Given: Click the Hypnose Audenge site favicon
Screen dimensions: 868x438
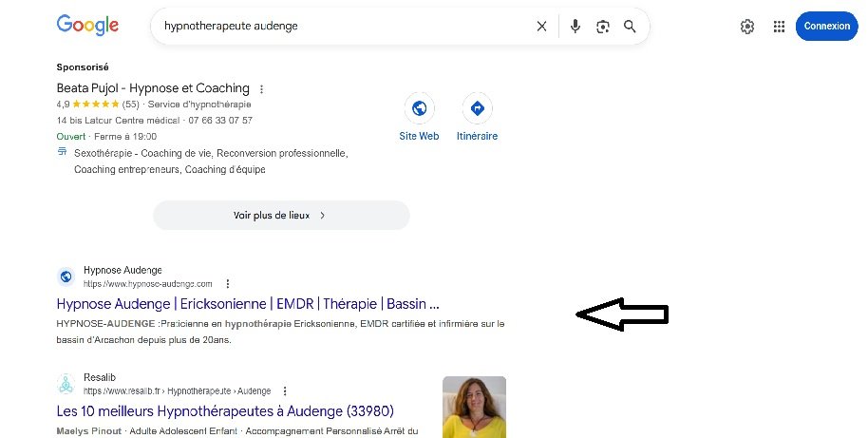Looking at the screenshot, I should 66,276.
